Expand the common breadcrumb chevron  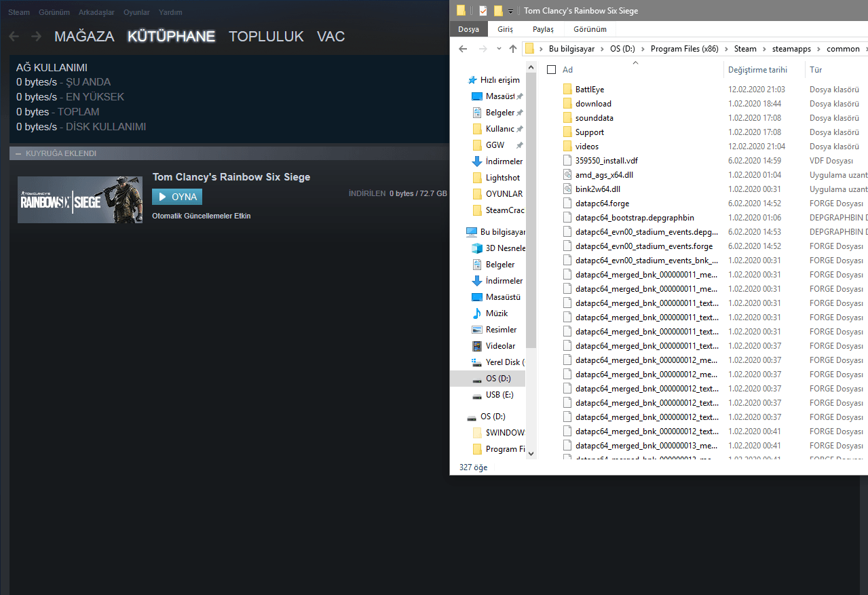(x=865, y=49)
